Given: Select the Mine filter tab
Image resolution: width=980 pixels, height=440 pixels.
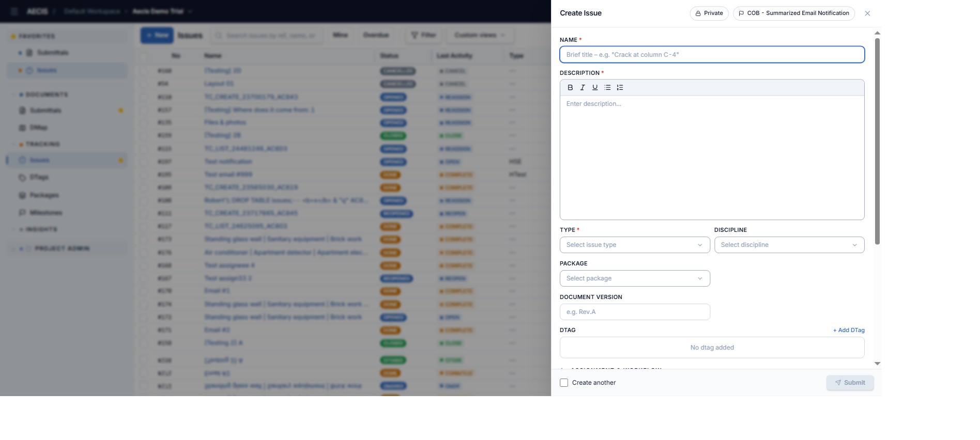Looking at the screenshot, I should tap(340, 35).
